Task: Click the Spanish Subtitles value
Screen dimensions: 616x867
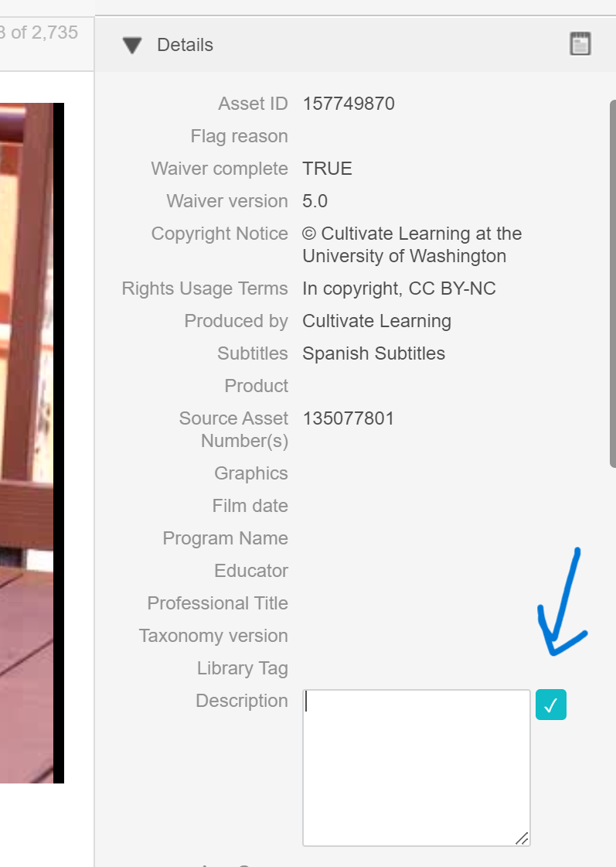Action: (373, 353)
